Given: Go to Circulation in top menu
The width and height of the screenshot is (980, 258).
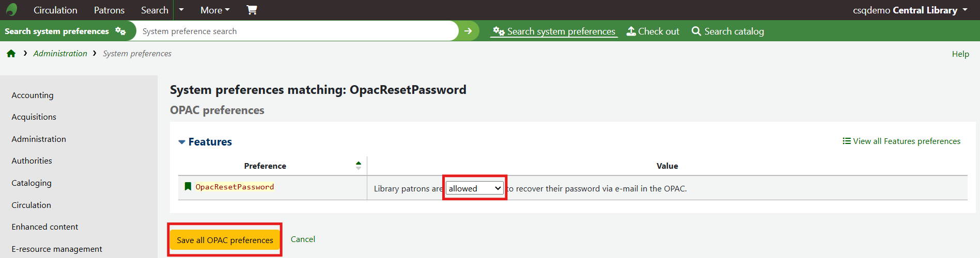Looking at the screenshot, I should (x=55, y=10).
